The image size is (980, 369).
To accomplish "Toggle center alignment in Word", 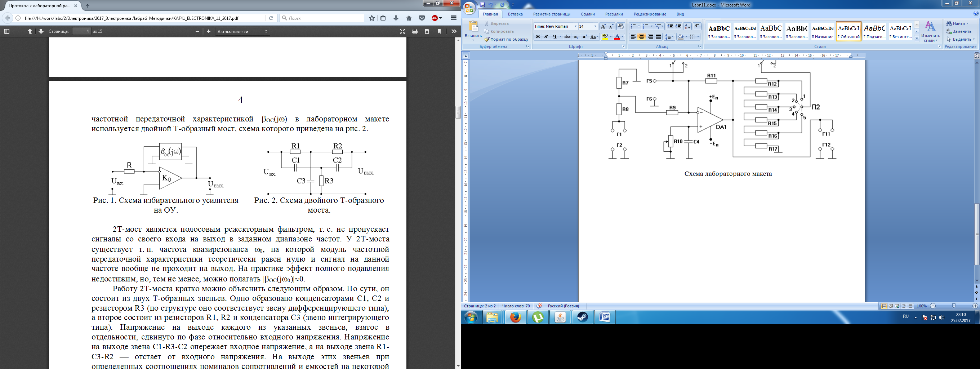I will (641, 37).
